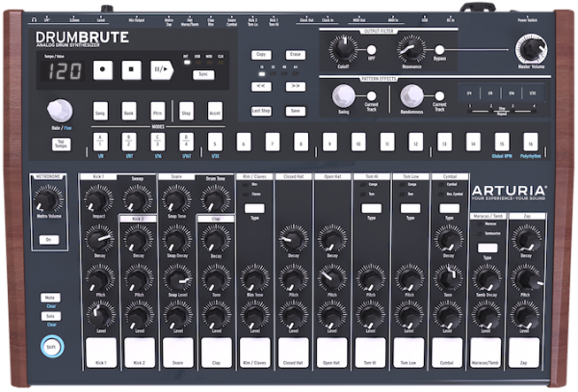Trigger the Kick 1 pad

point(101,353)
